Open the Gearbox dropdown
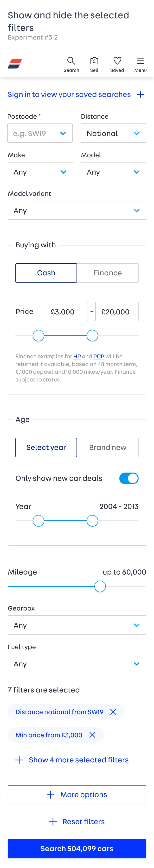This screenshot has width=154, height=868. pyautogui.click(x=77, y=625)
